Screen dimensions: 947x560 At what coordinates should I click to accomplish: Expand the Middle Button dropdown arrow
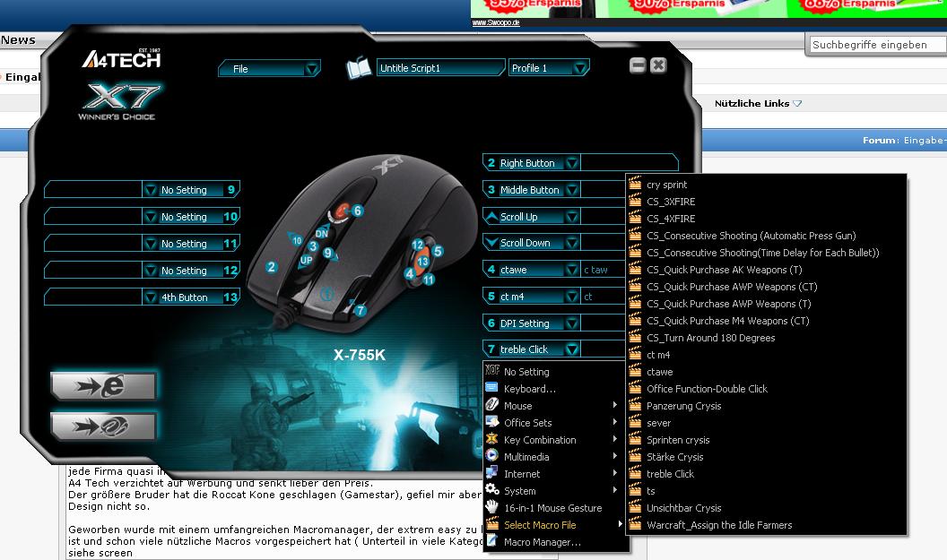572,190
